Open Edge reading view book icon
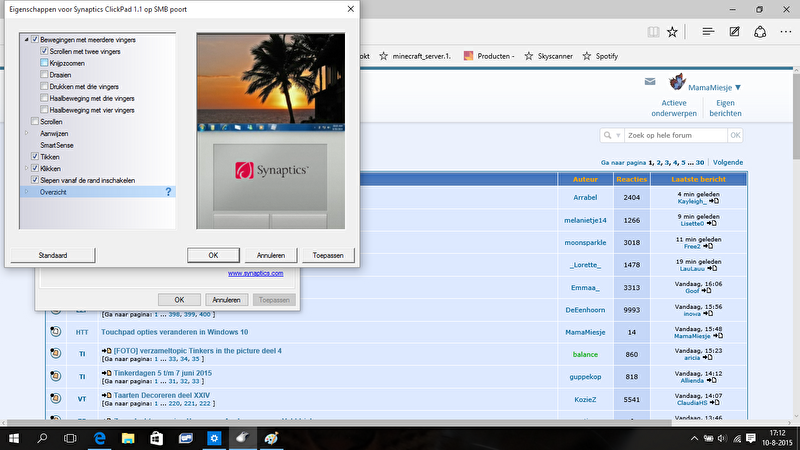Viewport: 800px width, 450px height. coord(653,31)
